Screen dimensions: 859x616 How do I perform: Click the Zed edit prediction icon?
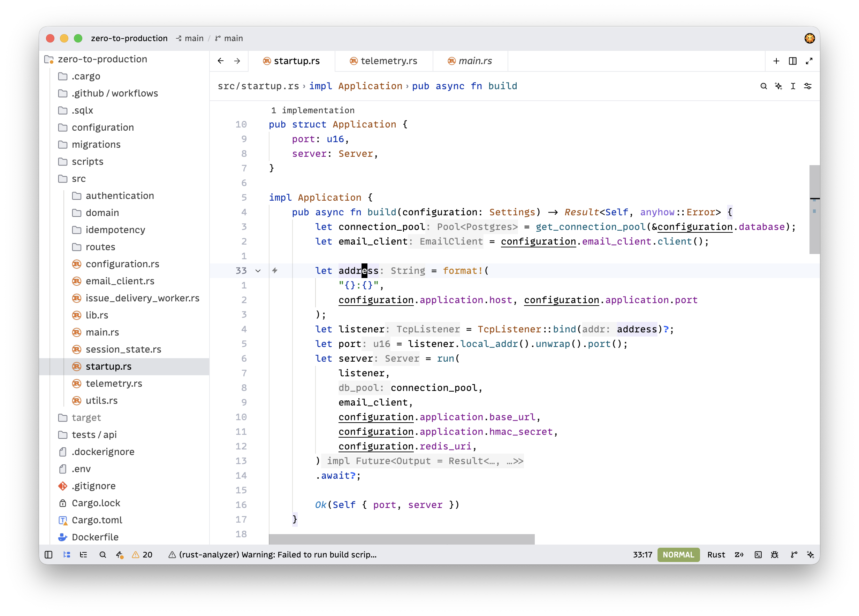click(739, 555)
